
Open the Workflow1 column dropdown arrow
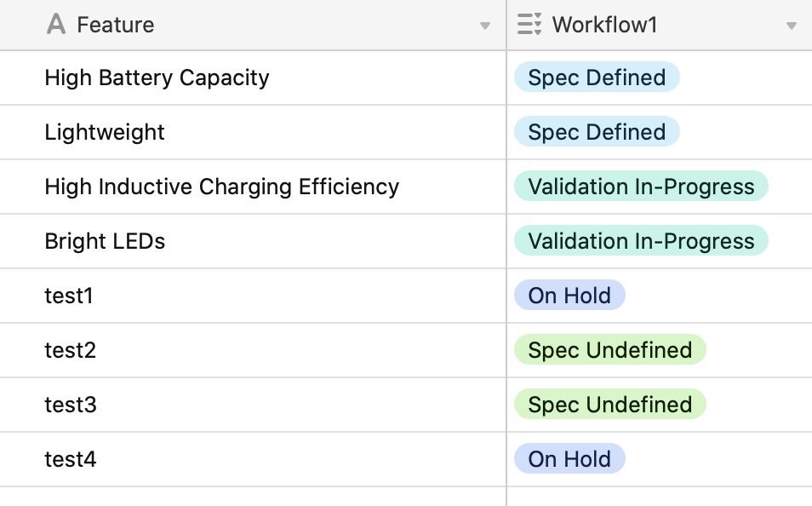[x=792, y=26]
